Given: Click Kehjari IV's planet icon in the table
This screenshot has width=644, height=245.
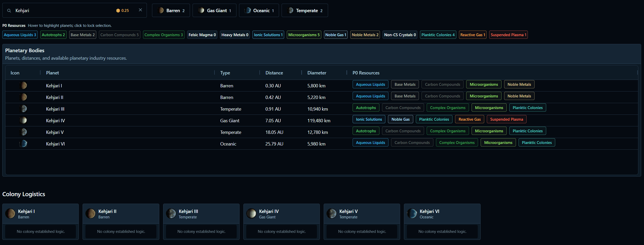Looking at the screenshot, I should coord(24,120).
